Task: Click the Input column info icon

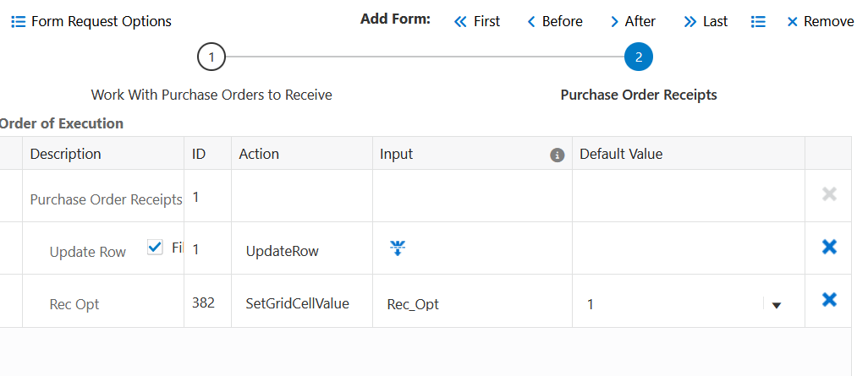Action: click(557, 155)
